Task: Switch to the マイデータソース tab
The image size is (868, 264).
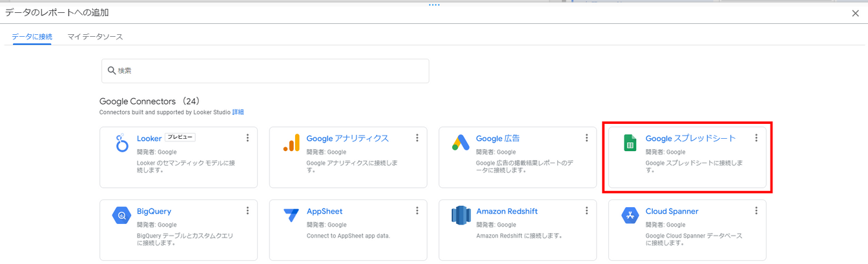Action: (95, 37)
